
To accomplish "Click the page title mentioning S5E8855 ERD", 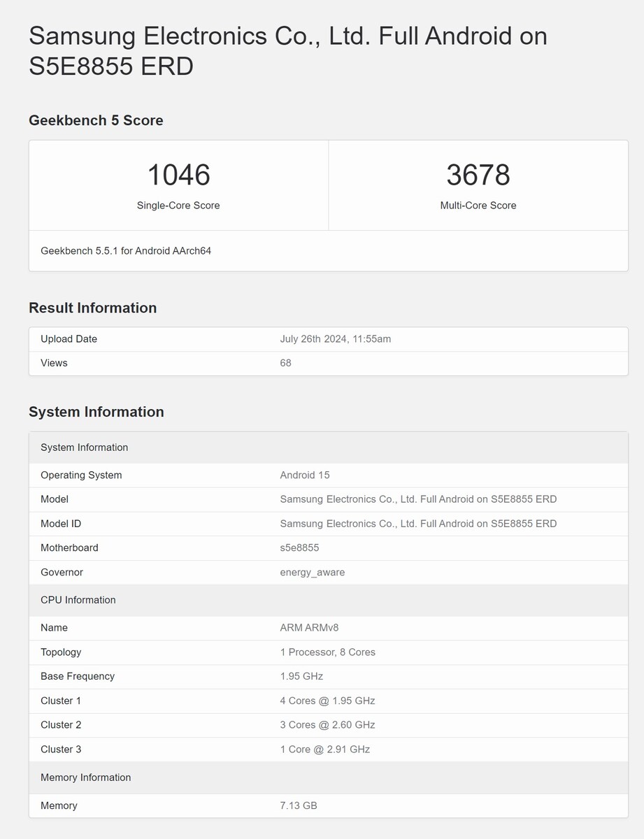I will click(x=287, y=50).
